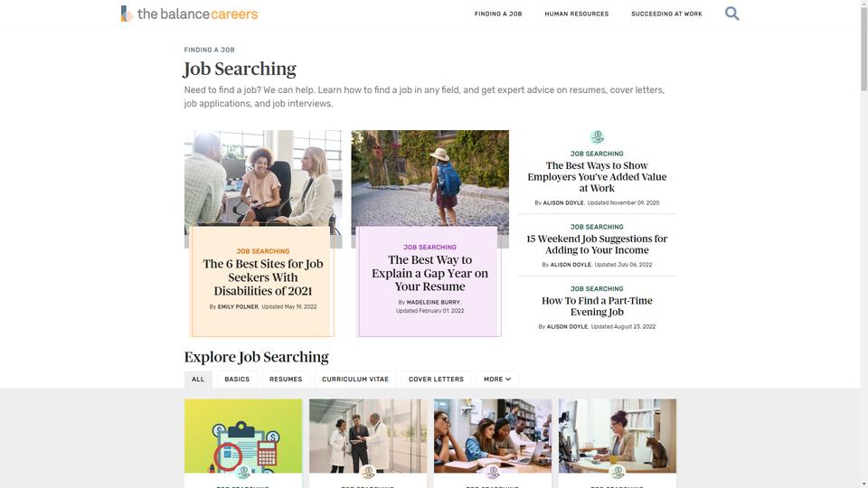This screenshot has height=488, width=868.
Task: Select the Cover Letters filter tab
Action: pos(436,379)
